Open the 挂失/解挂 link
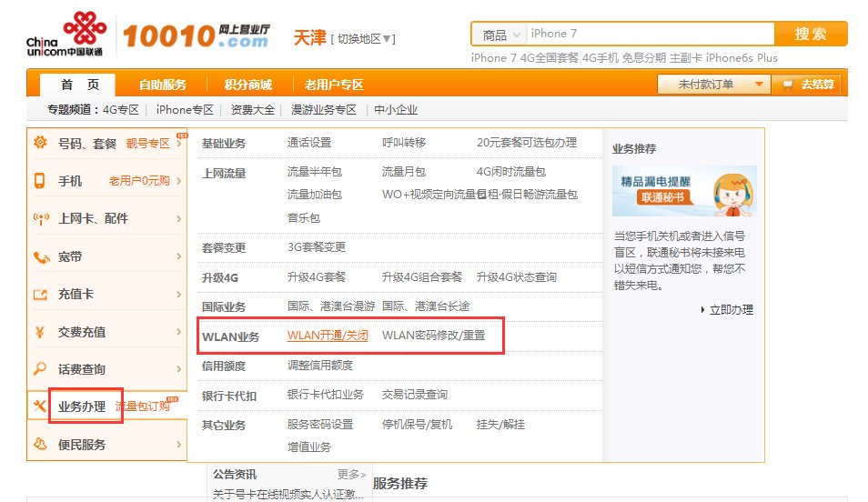Image resolution: width=868 pixels, height=502 pixels. pos(500,425)
